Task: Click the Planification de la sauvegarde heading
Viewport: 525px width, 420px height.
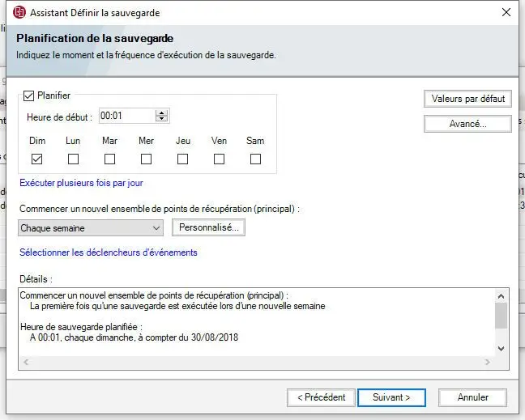Action: (x=95, y=39)
